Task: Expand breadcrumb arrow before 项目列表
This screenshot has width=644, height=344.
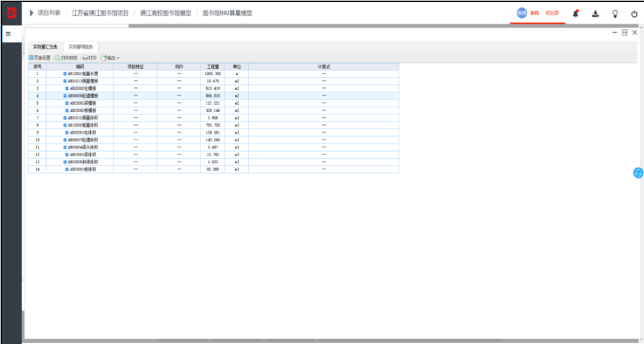Action: [x=32, y=13]
